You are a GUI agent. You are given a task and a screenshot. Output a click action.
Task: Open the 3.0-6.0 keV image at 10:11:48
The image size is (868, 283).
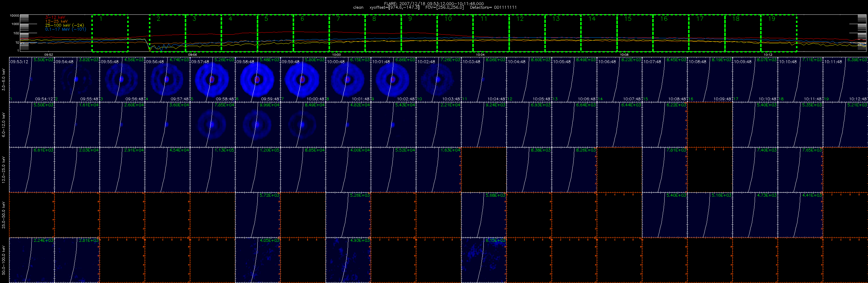845,79
